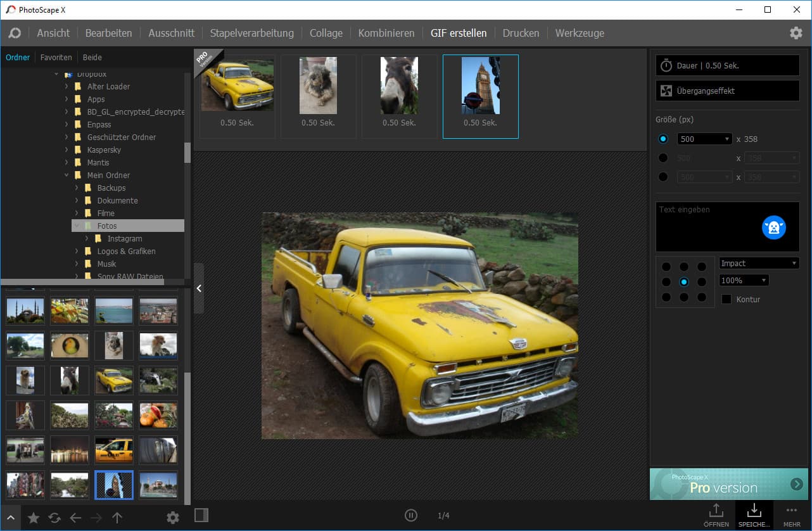Switch to the Collage tab
Image resolution: width=812 pixels, height=531 pixels.
pyautogui.click(x=326, y=33)
